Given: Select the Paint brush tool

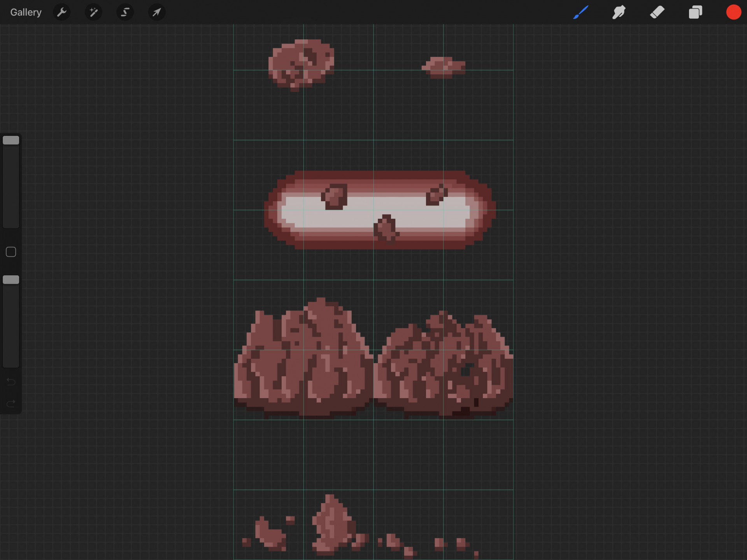Looking at the screenshot, I should [581, 12].
